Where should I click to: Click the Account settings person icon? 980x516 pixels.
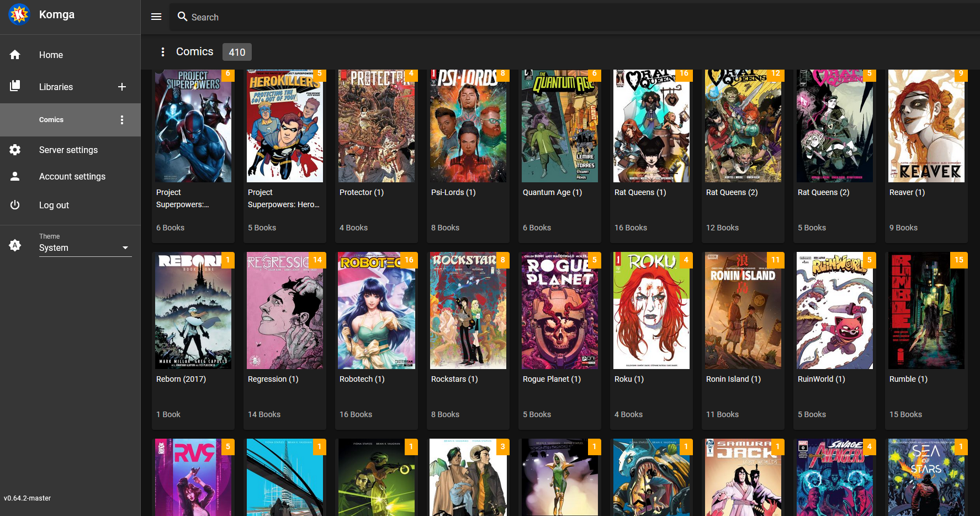coord(15,176)
